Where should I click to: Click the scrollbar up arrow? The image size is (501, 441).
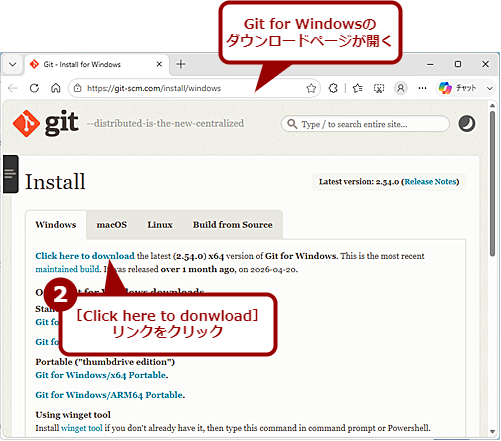492,106
